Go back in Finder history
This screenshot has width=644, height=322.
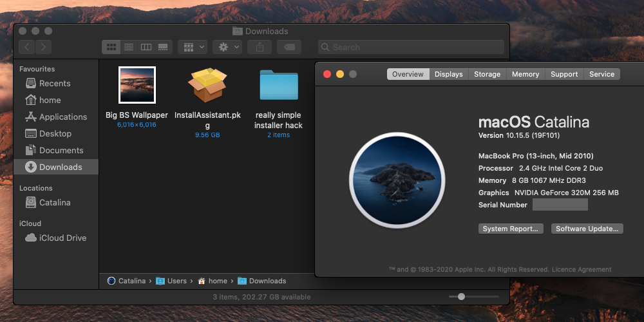[26, 47]
